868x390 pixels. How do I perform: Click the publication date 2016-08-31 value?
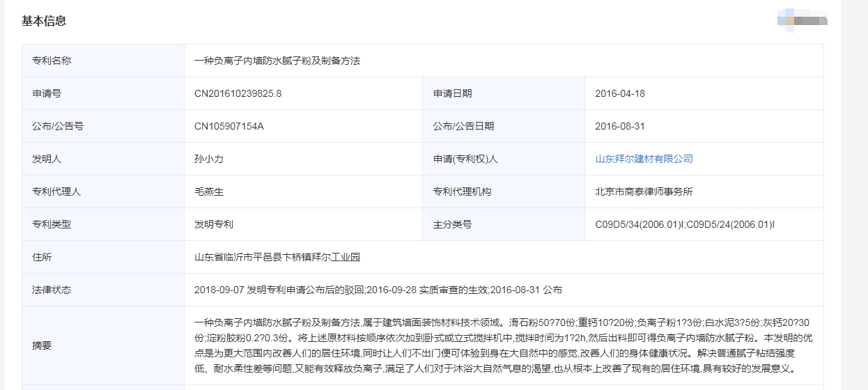click(x=619, y=126)
